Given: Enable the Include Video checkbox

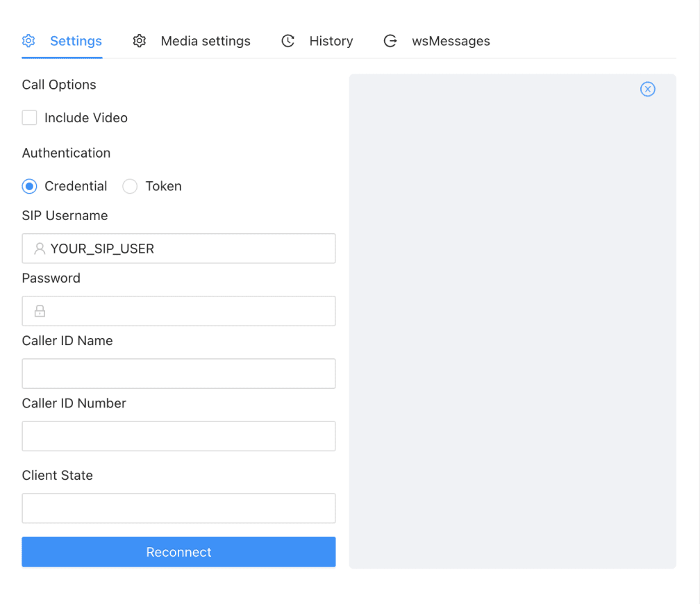Looking at the screenshot, I should tap(28, 117).
